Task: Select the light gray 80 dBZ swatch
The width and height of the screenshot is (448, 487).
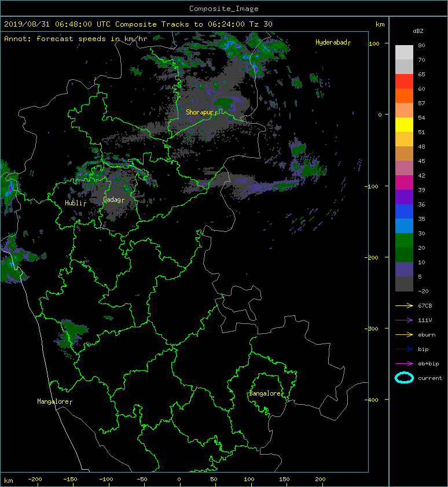Action: [404, 53]
